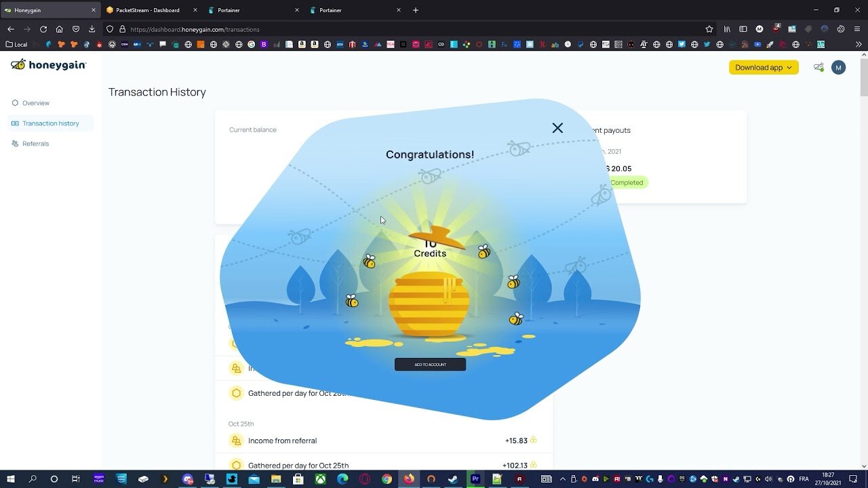Open the Firefox library icon

click(727, 29)
